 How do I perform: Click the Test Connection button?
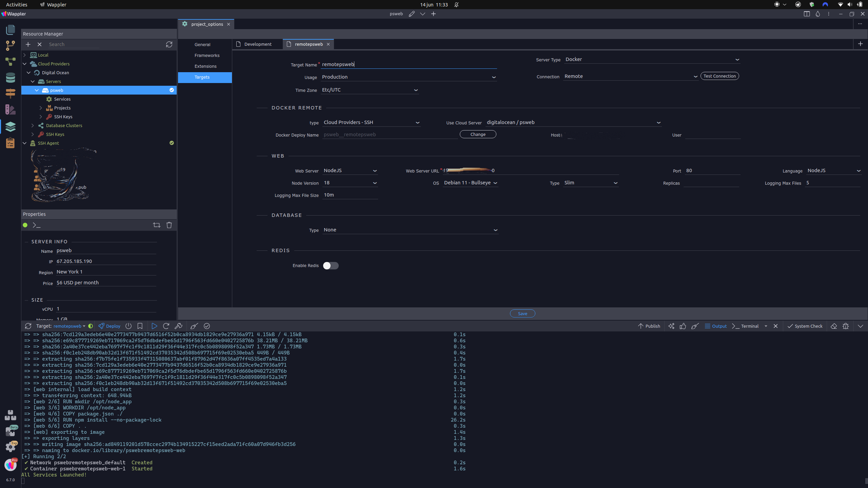click(719, 76)
